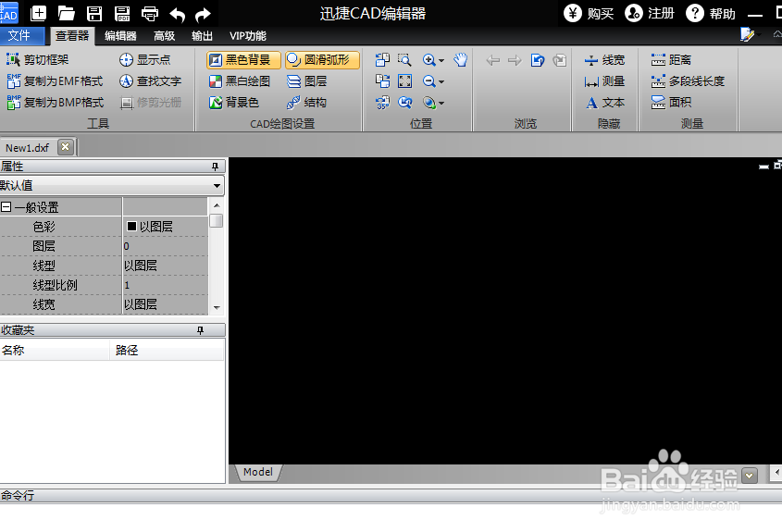This screenshot has width=782, height=532.
Task: Undo the last action via arrow icon
Action: pyautogui.click(x=177, y=15)
